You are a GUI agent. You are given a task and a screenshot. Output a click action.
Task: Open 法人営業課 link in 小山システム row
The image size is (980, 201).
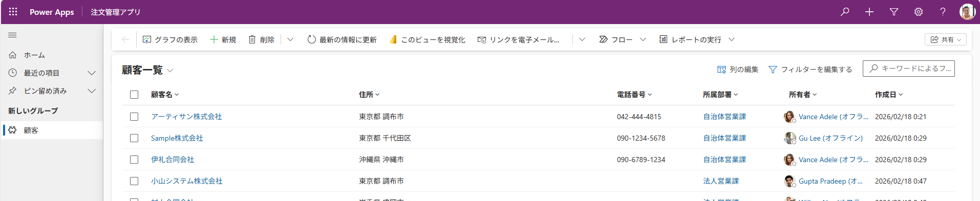click(721, 181)
